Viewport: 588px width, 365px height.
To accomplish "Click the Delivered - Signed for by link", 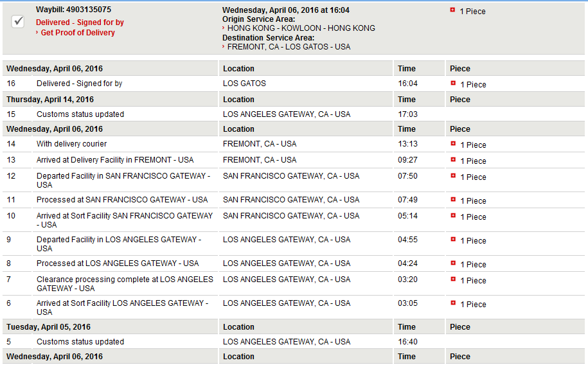I will tap(80, 22).
